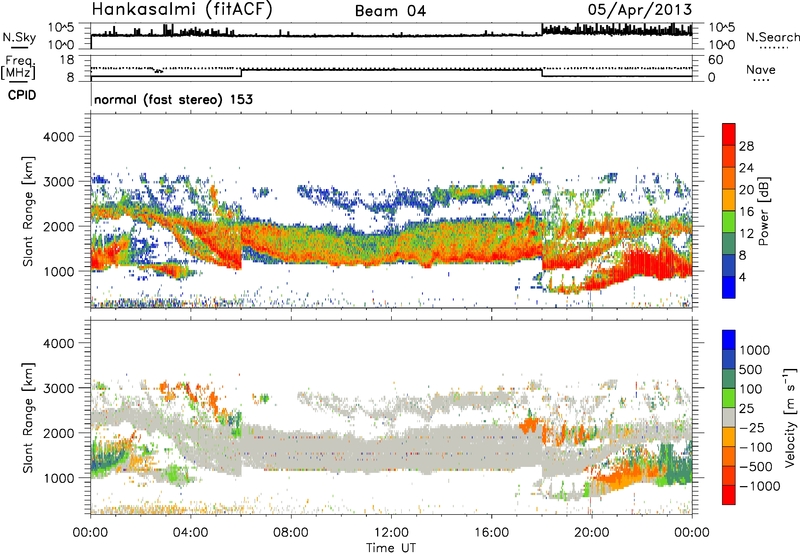Click the solid line sample under N.Sky
Image resolution: width=800 pixels, height=554 pixels.
[x=19, y=47]
